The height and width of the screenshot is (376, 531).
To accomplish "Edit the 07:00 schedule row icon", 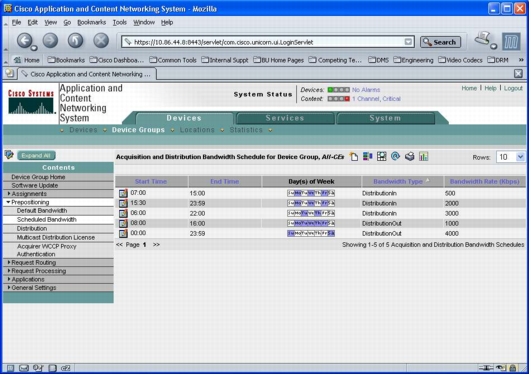I will pos(123,193).
